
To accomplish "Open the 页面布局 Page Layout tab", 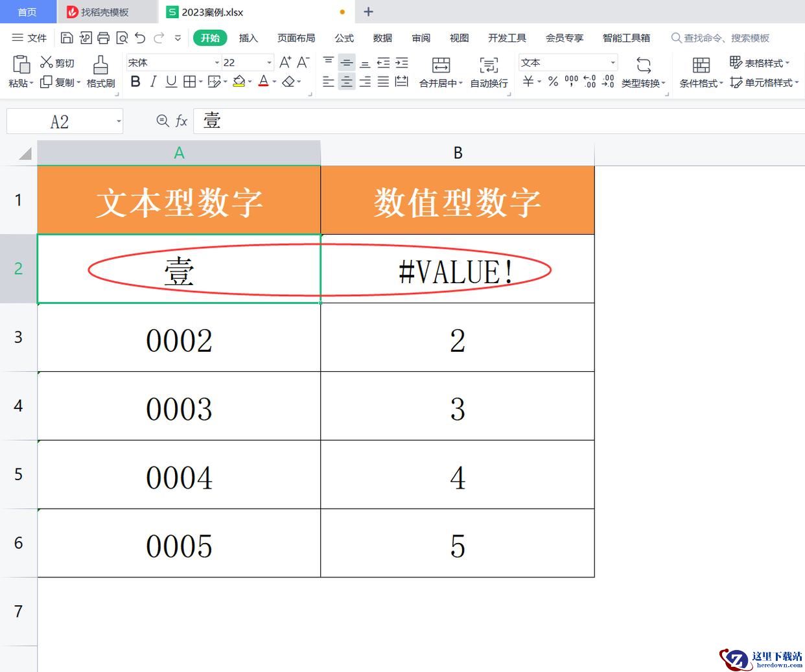I will [296, 38].
